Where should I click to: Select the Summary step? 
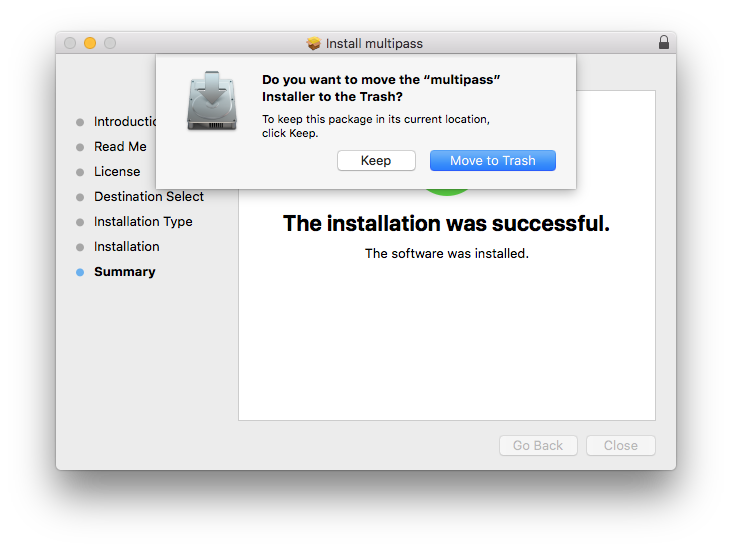125,272
